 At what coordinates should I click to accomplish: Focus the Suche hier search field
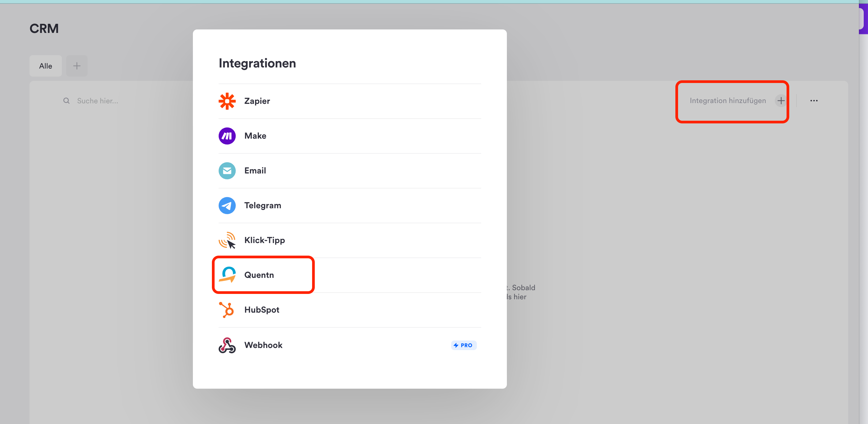[97, 101]
